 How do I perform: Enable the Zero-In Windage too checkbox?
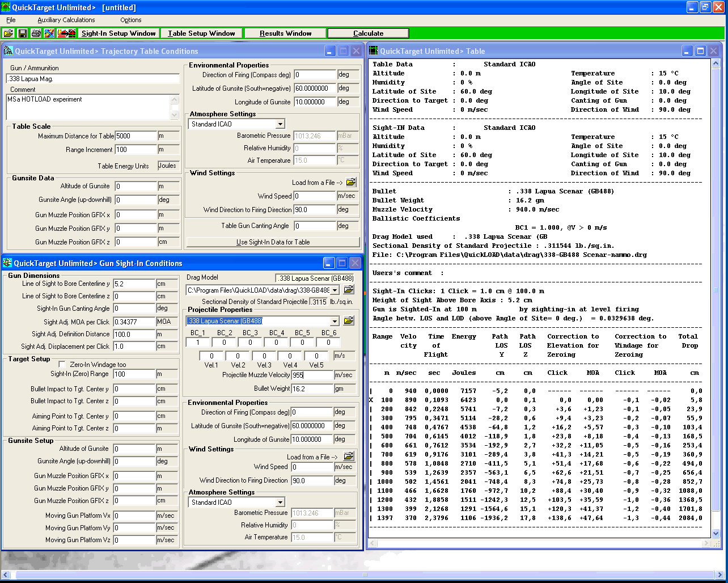click(x=62, y=365)
